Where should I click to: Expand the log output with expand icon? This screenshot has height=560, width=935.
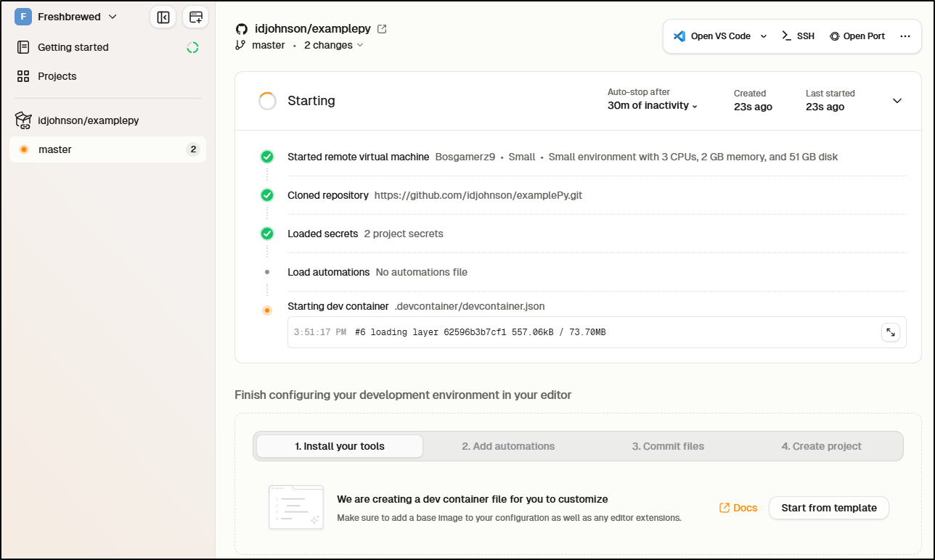tap(891, 332)
